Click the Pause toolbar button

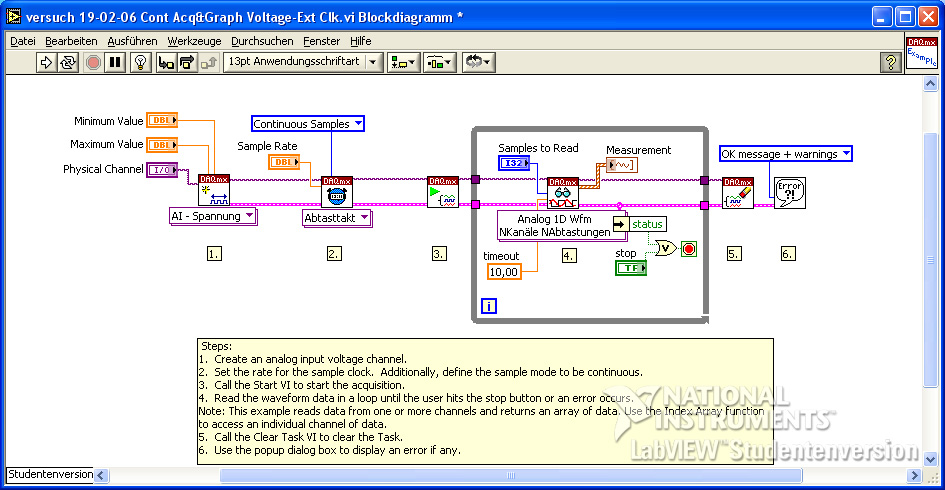[115, 62]
